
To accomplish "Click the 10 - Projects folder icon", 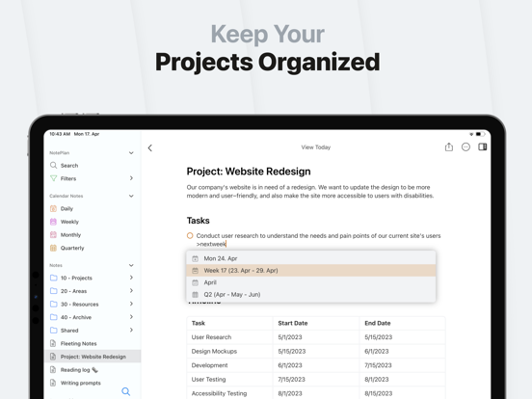I will pos(54,278).
